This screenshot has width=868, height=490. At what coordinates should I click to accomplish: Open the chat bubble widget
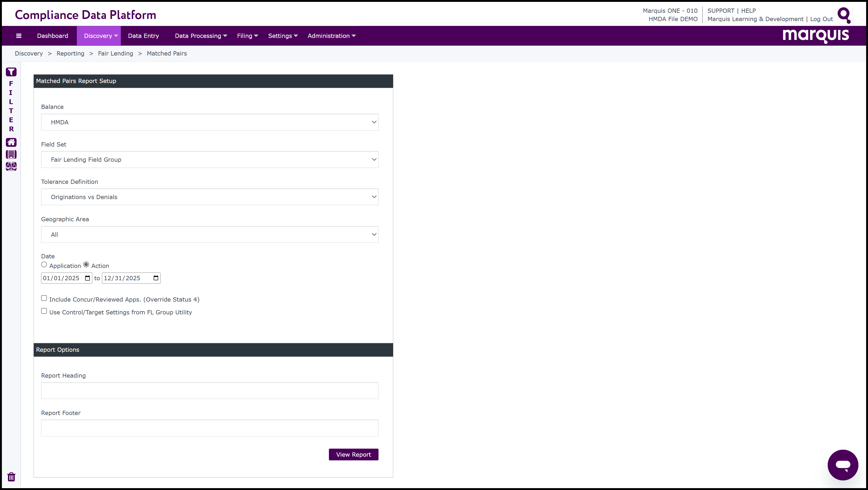[842, 465]
